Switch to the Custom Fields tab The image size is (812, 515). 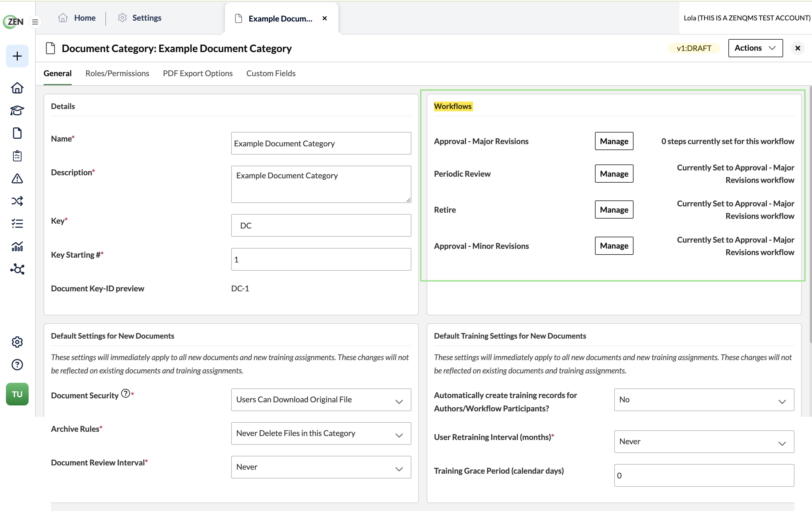(x=271, y=73)
